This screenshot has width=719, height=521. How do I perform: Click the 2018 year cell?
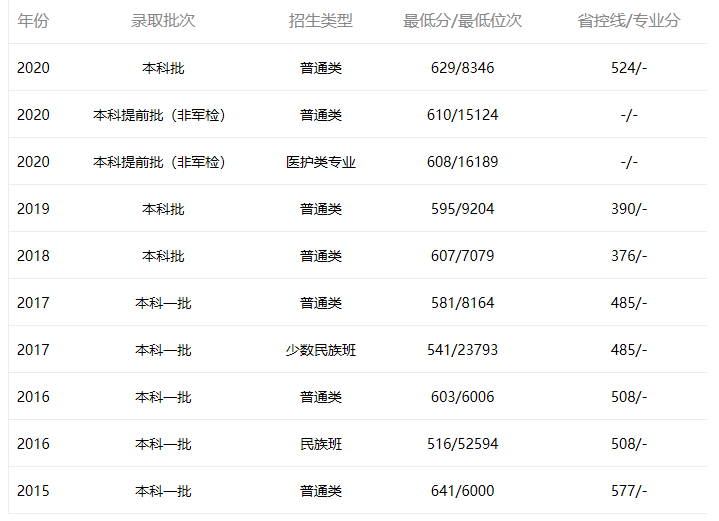33,256
